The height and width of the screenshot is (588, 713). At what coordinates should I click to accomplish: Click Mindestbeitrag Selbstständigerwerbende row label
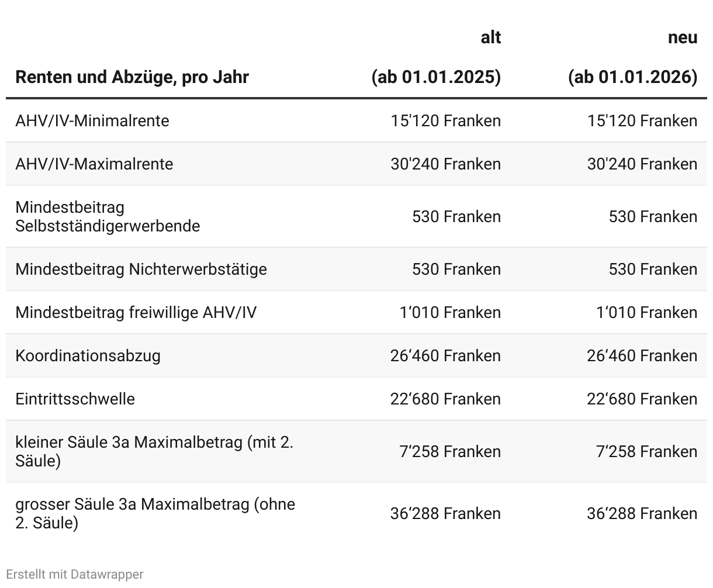[x=108, y=217]
